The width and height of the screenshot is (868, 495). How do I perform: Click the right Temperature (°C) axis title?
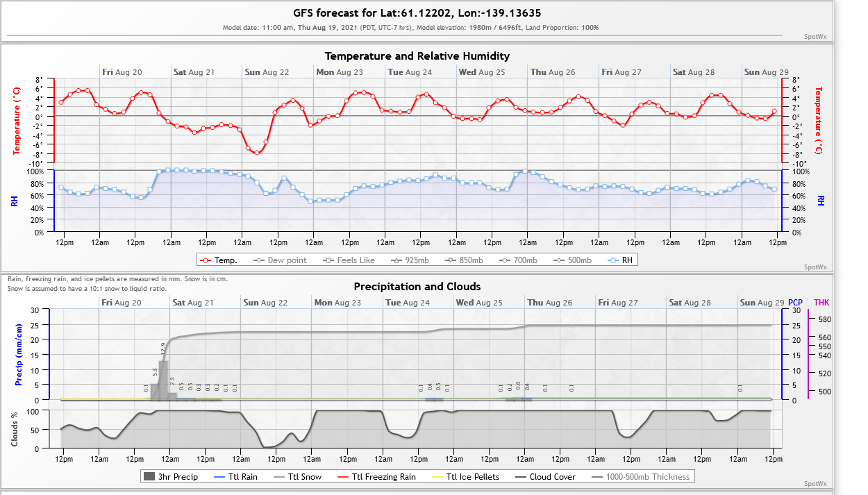coord(819,121)
